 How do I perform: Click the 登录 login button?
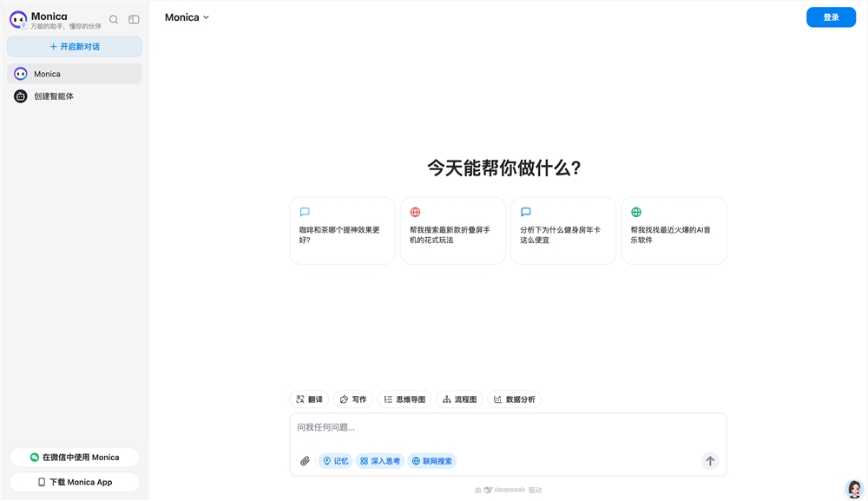point(831,16)
